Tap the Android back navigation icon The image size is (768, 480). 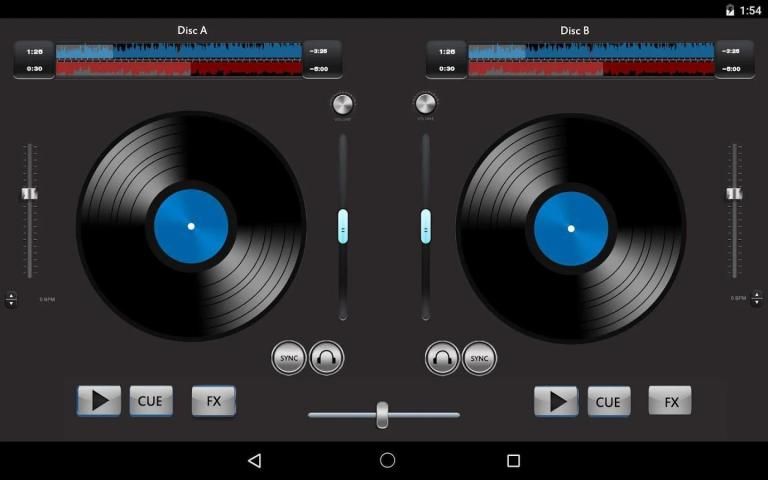click(255, 460)
